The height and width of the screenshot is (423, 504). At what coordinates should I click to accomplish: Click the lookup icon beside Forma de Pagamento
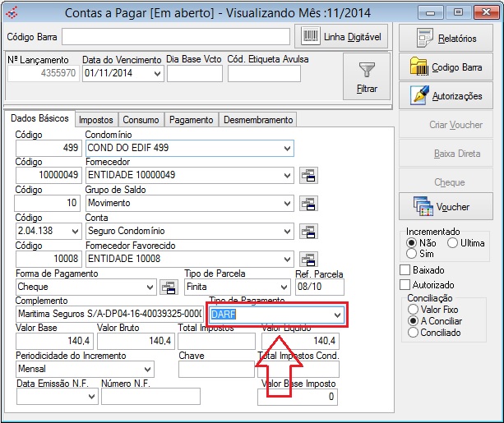[x=167, y=287]
